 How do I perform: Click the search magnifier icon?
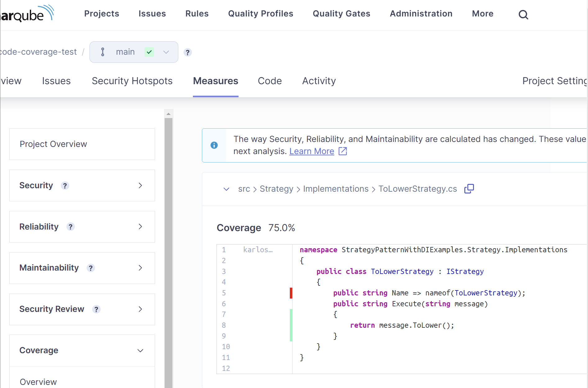(x=523, y=14)
